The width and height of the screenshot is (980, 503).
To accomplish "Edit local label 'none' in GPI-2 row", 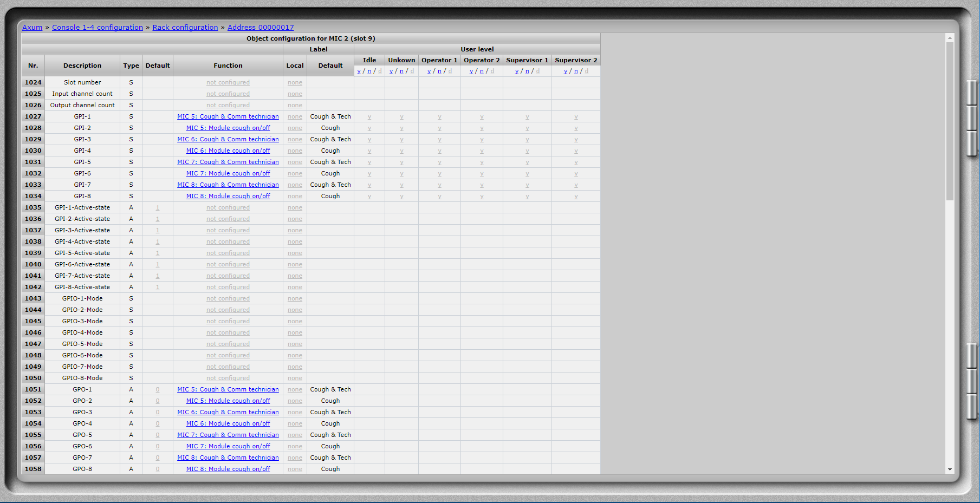I will (295, 128).
